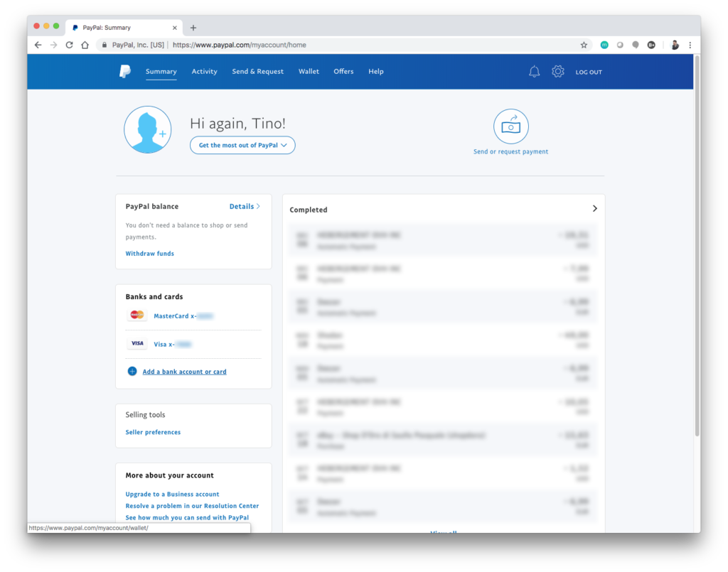Click the Send or request payment icon
Screen dimensions: 728x572
click(510, 126)
